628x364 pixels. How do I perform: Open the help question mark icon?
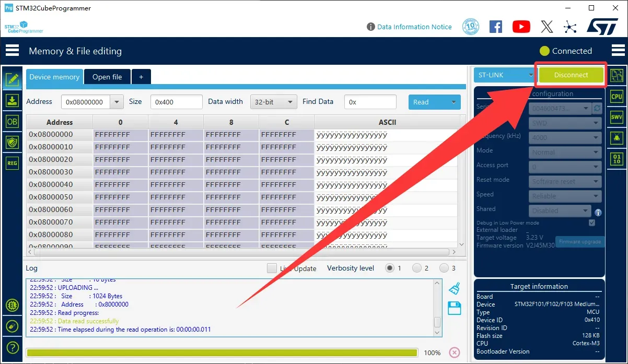pos(12,347)
